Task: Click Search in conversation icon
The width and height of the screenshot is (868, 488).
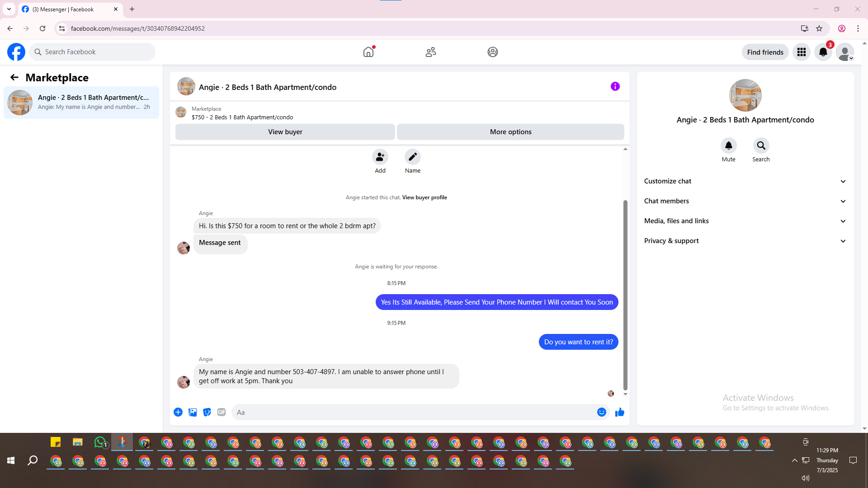Action: pyautogui.click(x=761, y=146)
